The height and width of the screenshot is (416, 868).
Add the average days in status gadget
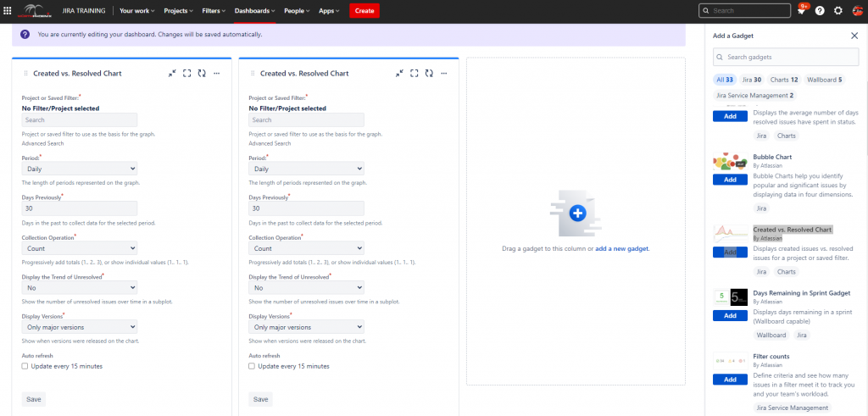pyautogui.click(x=730, y=116)
